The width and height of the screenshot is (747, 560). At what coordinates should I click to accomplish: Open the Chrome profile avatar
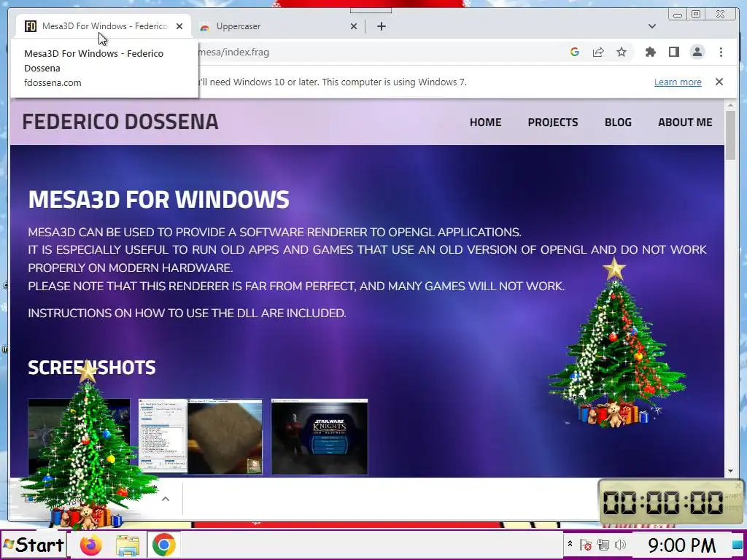click(x=697, y=52)
